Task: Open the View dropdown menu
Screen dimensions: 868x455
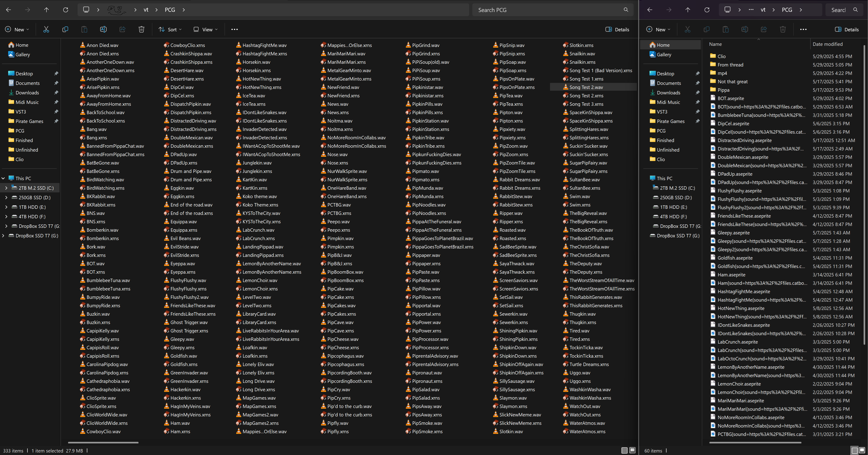Action: [205, 29]
